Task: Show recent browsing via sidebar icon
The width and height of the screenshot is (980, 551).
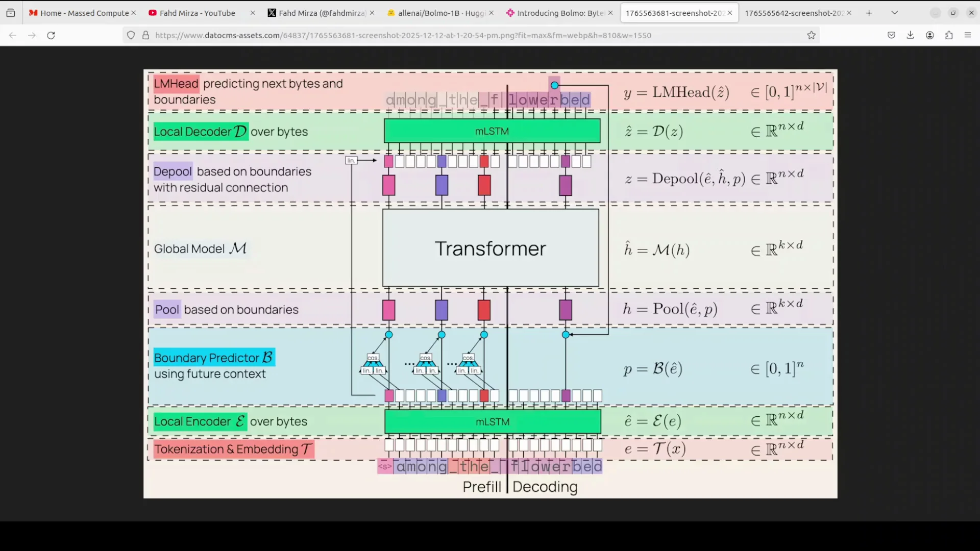Action: 11,13
